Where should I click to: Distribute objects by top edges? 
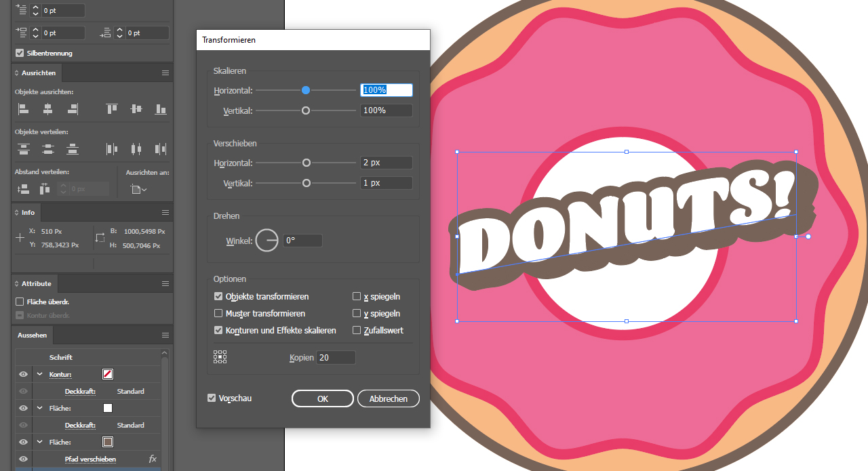click(23, 149)
